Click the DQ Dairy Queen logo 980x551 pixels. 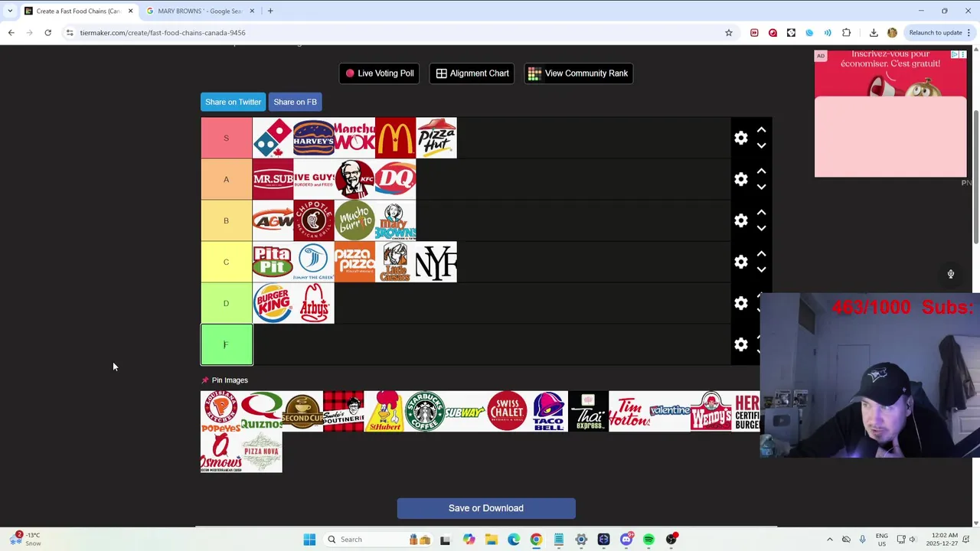click(396, 179)
